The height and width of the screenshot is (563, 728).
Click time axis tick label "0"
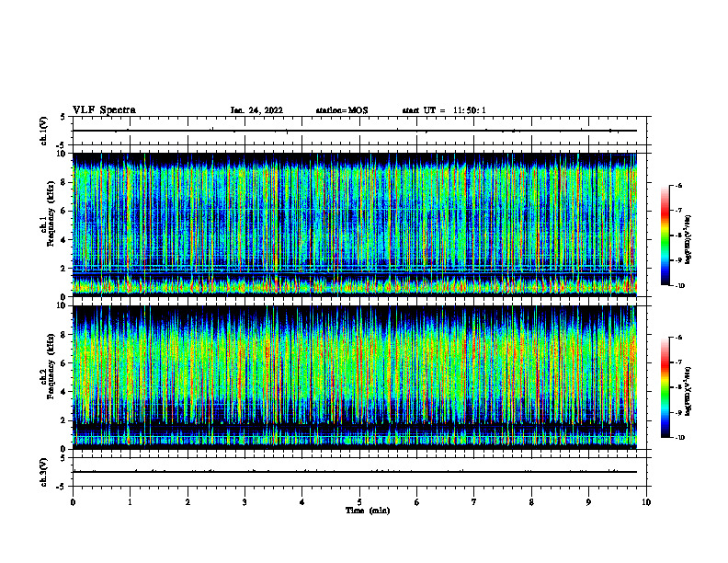click(x=73, y=502)
